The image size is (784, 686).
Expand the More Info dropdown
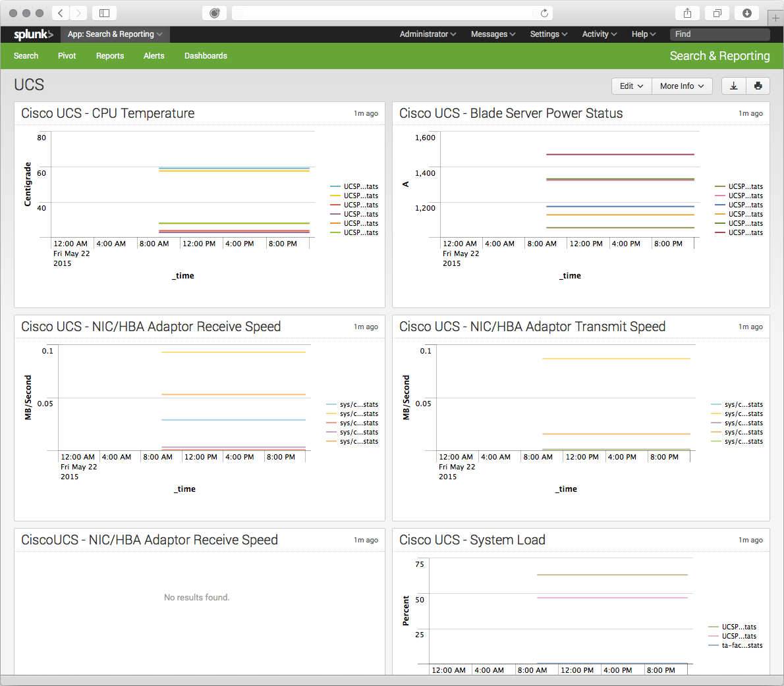[682, 86]
